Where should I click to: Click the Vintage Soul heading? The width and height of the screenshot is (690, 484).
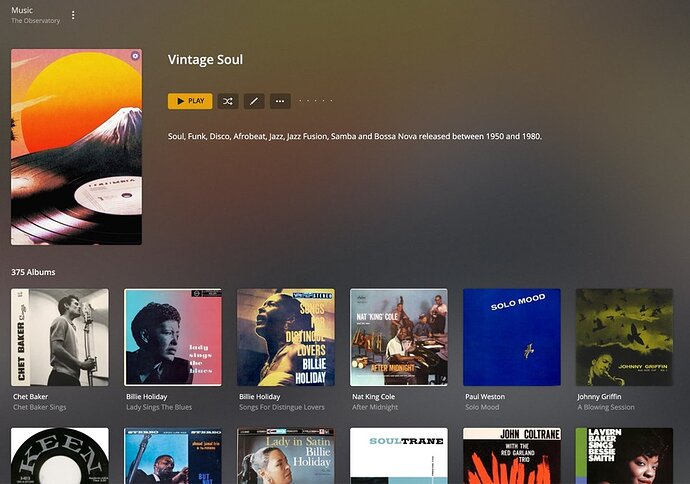coord(205,59)
